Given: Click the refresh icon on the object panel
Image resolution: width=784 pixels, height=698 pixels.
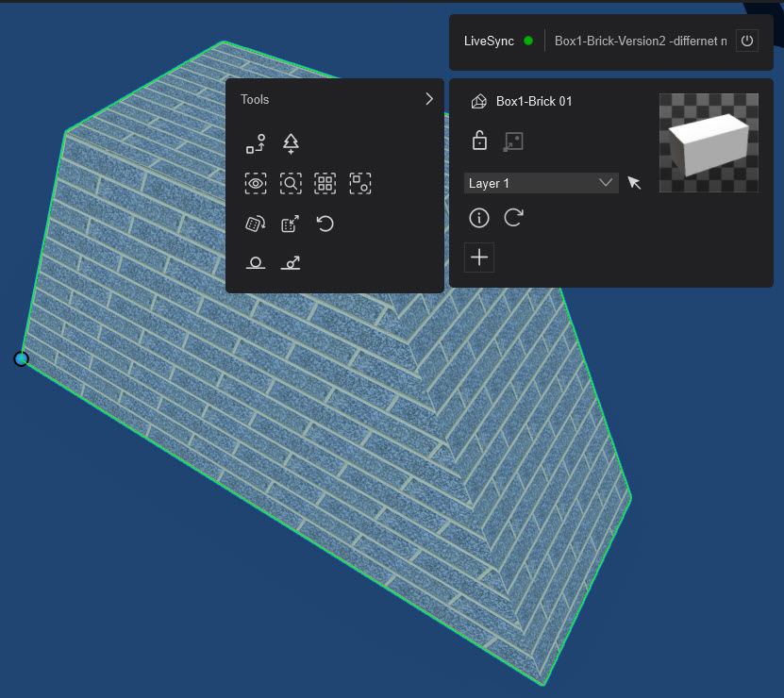Looking at the screenshot, I should tap(512, 218).
